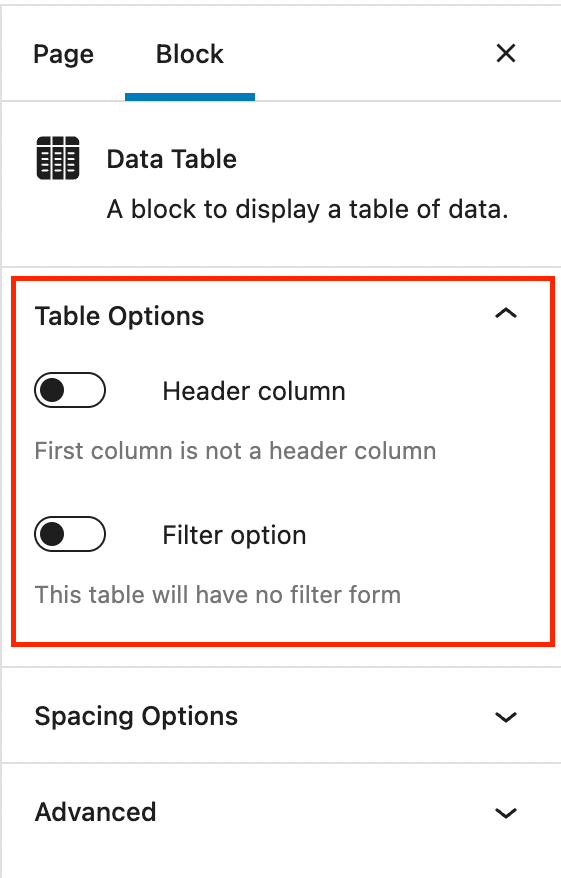This screenshot has height=878, width=561.
Task: Click the Table Options panel title
Action: [119, 316]
